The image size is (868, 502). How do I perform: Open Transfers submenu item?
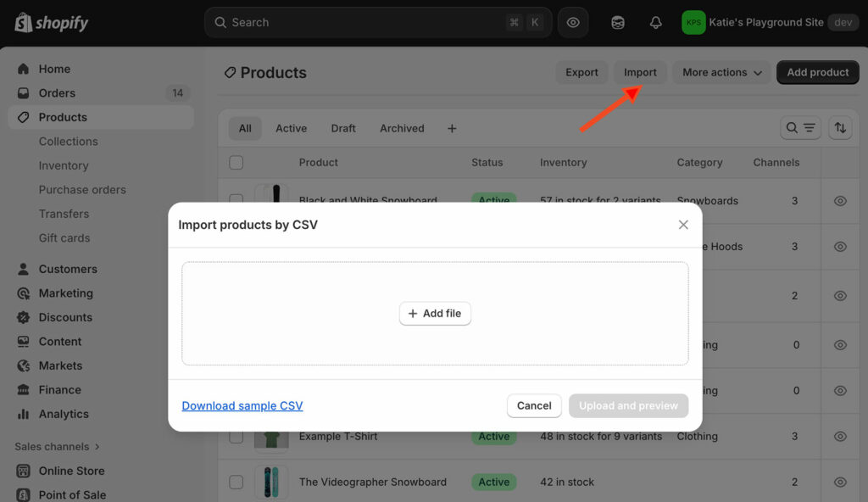click(x=64, y=214)
